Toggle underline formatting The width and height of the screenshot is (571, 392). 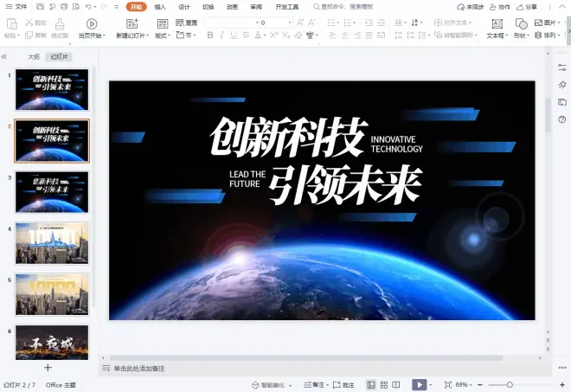pyautogui.click(x=234, y=35)
